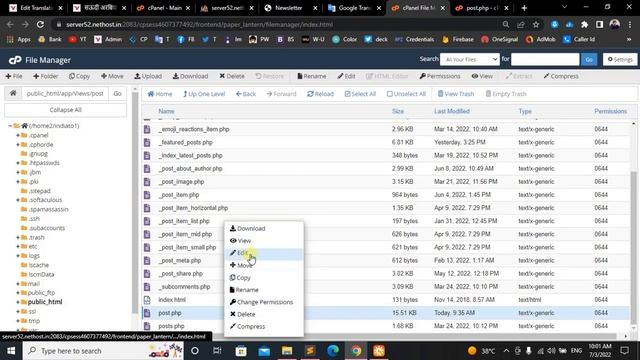Expand the .softaculous folder
Screen dimensions: 640x360
click(x=18, y=200)
